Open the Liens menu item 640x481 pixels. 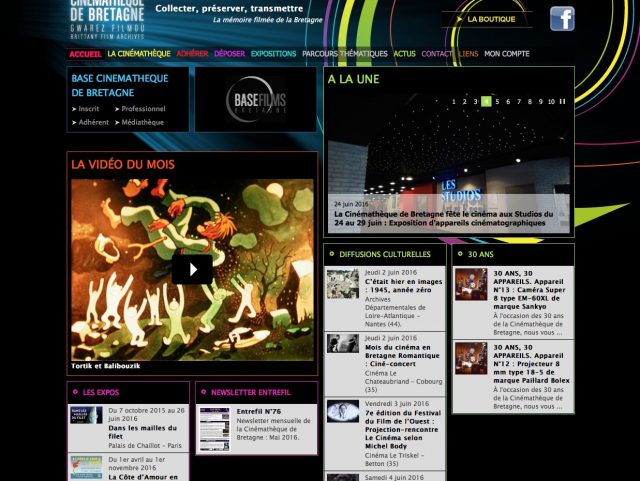[468, 53]
